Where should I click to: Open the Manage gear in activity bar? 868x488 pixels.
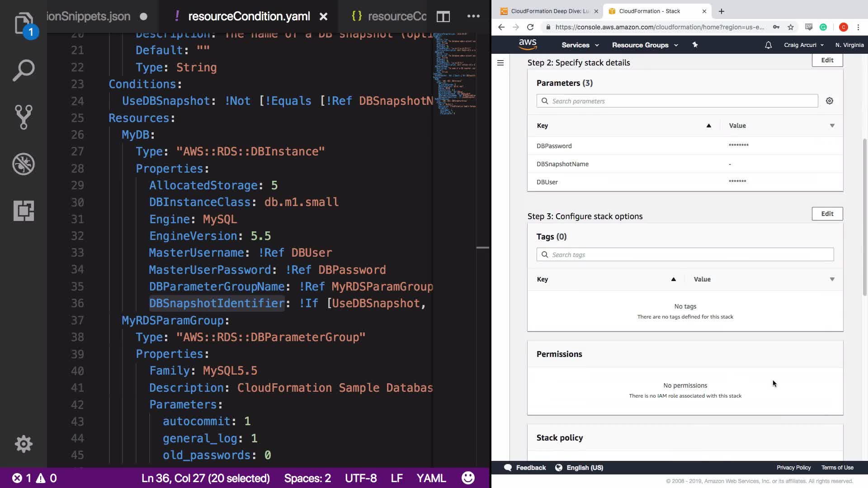(24, 444)
